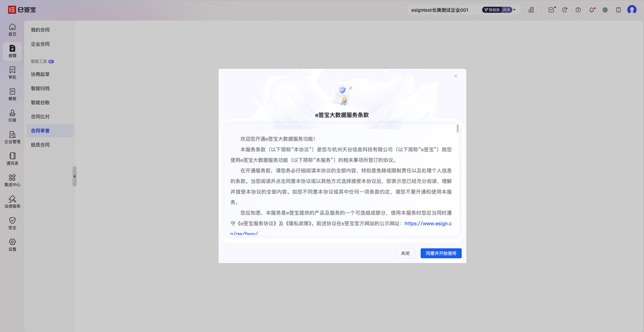This screenshot has width=644, height=332.
Task: Open the 设置 settings gear icon
Action: [x=12, y=245]
